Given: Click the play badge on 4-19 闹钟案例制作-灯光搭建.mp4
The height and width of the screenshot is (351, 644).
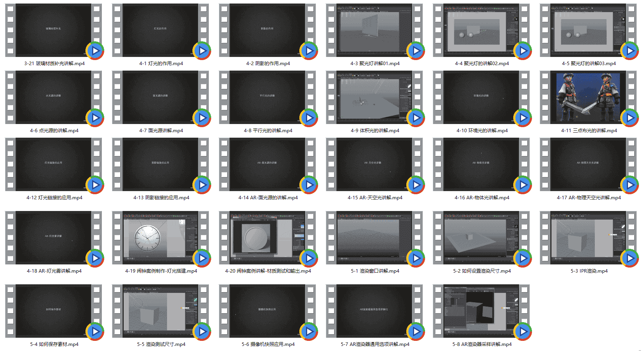Looking at the screenshot, I should pyautogui.click(x=202, y=258).
